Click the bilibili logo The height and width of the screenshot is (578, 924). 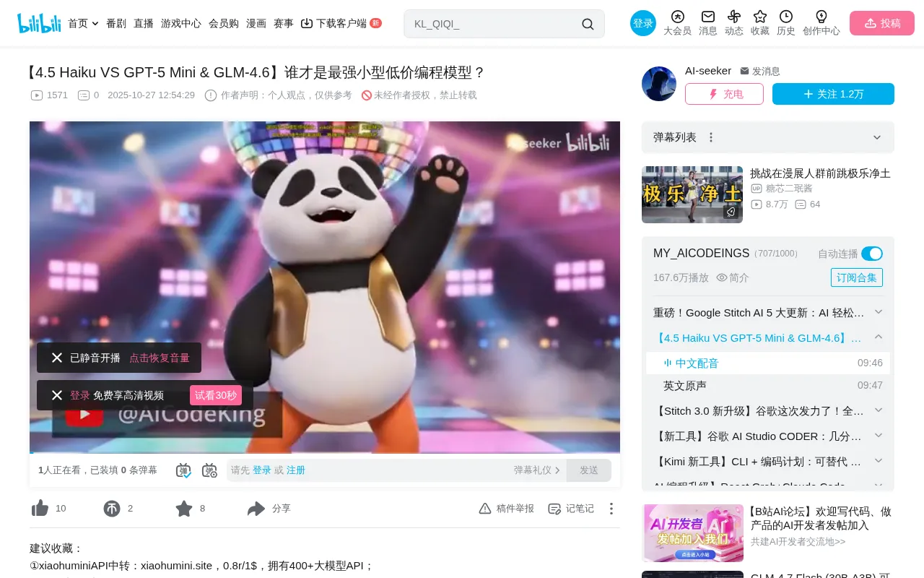(40, 23)
